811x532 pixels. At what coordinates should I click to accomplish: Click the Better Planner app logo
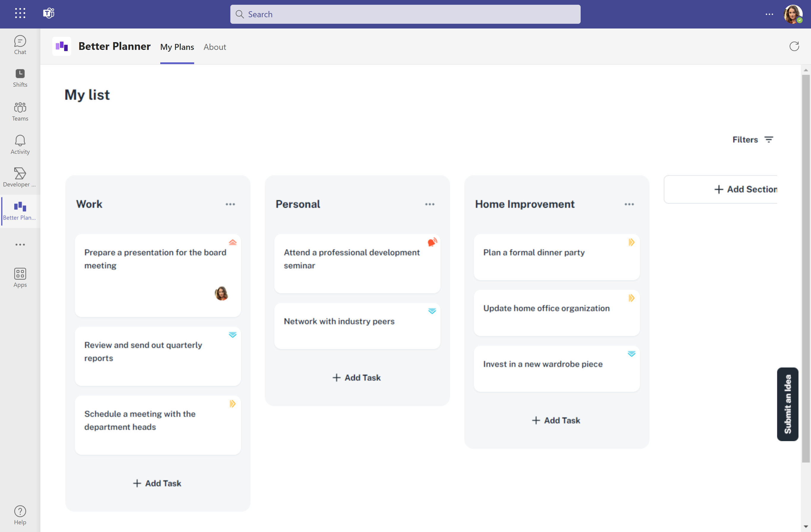pos(62,46)
